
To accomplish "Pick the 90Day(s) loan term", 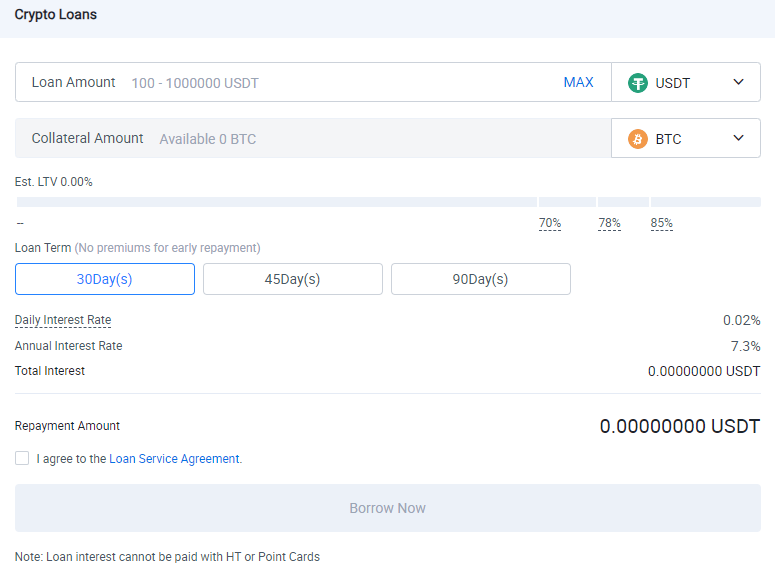I will tap(480, 279).
